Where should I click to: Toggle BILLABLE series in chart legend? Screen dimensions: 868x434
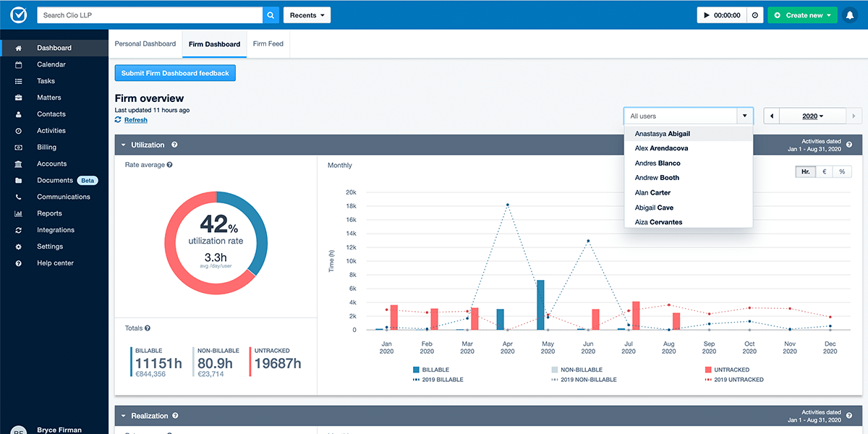tap(431, 370)
